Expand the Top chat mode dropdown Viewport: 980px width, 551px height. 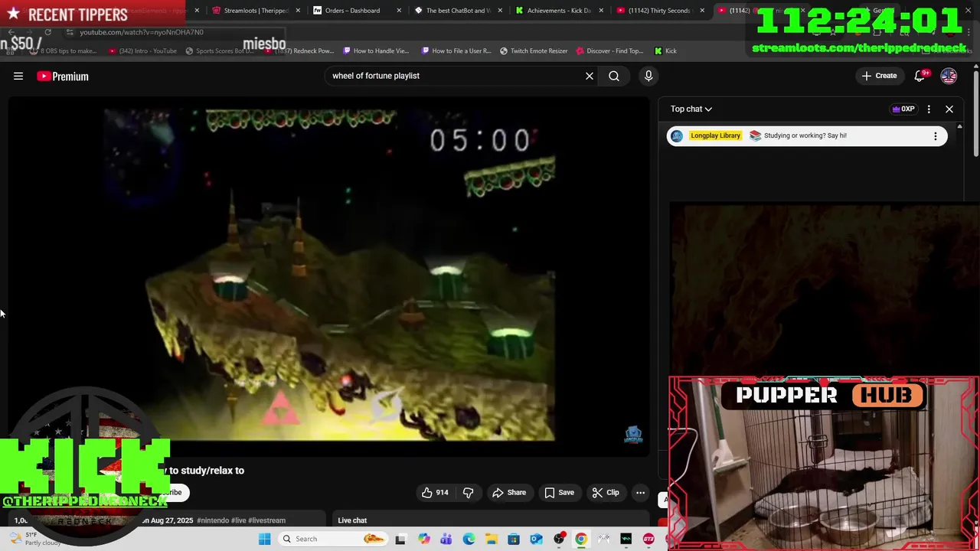[x=691, y=109]
